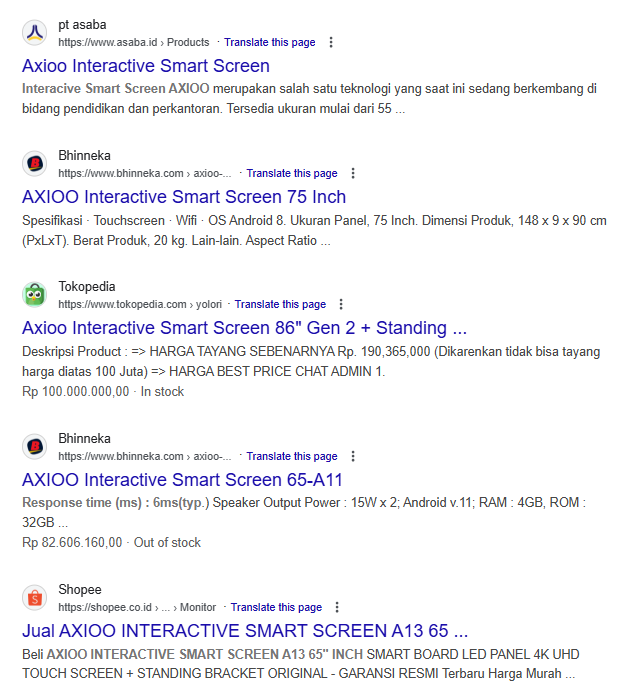
Task: Open the AXIOO Interactive Smart Screen 75 Inch link
Action: click(184, 197)
